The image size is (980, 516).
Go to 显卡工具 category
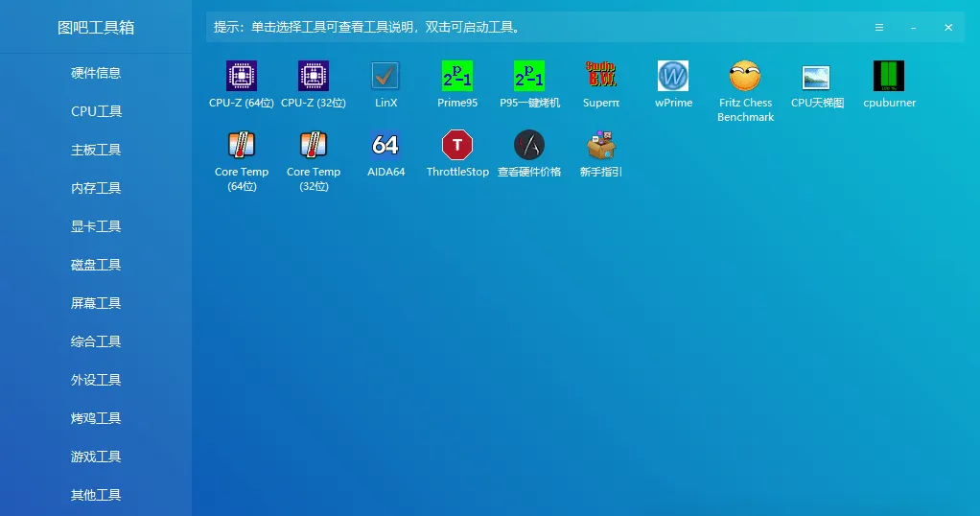pyautogui.click(x=96, y=226)
